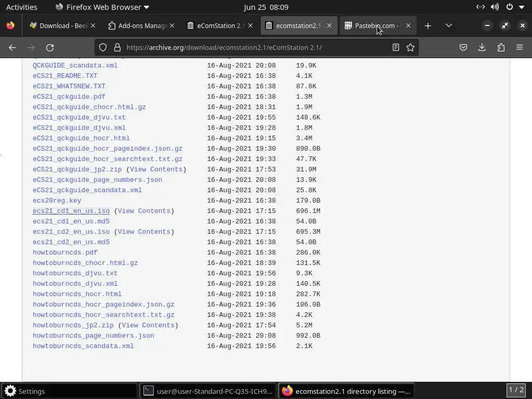The width and height of the screenshot is (532, 399).
Task: Close the Add-ons Manager tab
Action: [172, 26]
